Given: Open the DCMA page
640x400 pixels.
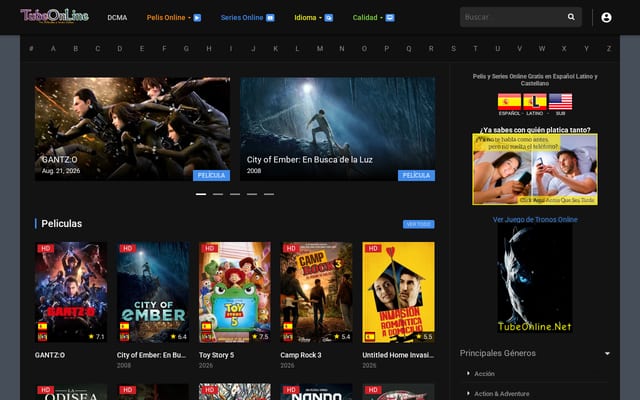Looking at the screenshot, I should click(117, 18).
